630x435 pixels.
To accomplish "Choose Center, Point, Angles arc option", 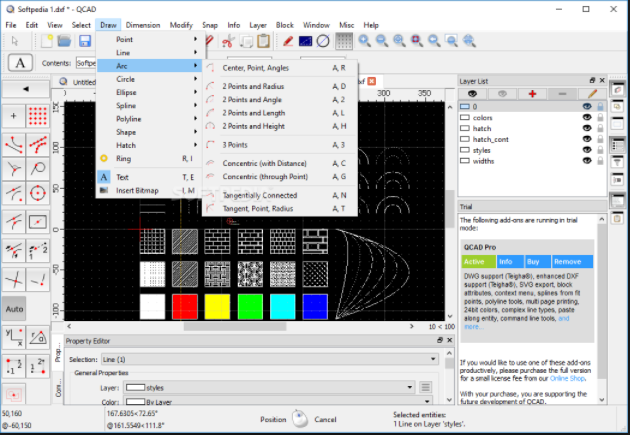I will pyautogui.click(x=280, y=68).
